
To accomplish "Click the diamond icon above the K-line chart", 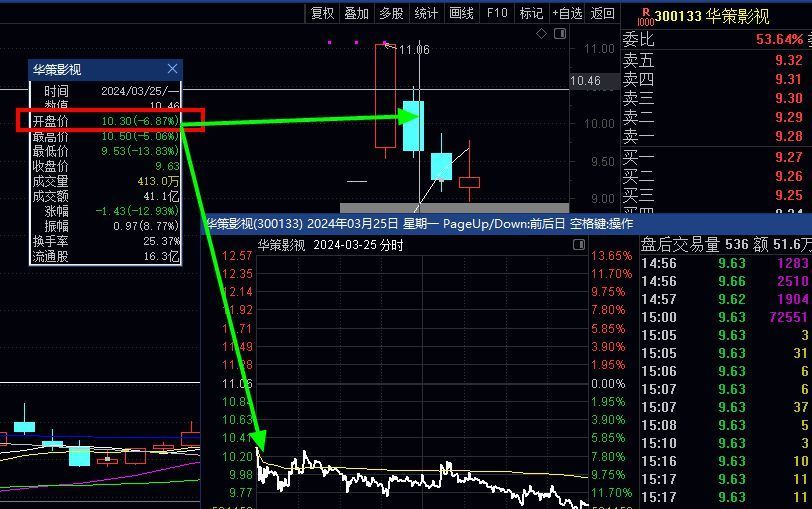I will (542, 34).
